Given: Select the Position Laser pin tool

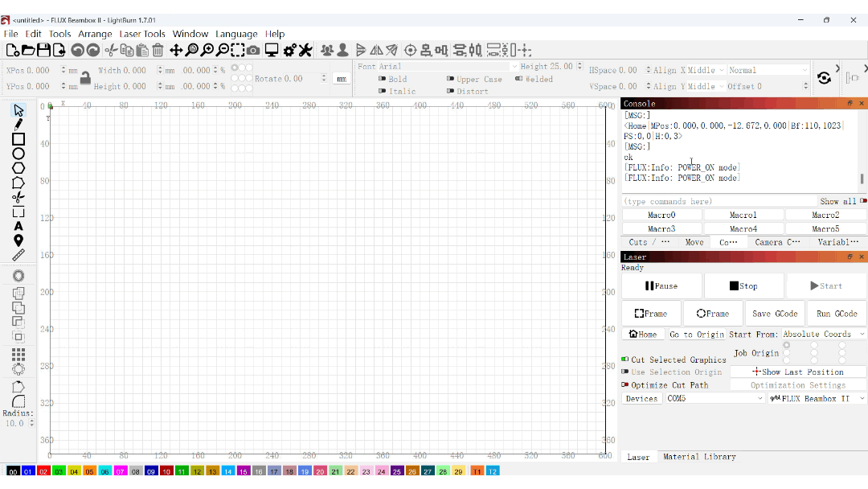Looking at the screenshot, I should [18, 240].
